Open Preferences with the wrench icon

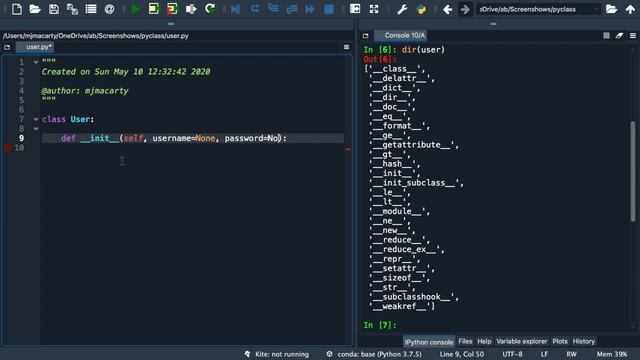tap(402, 9)
